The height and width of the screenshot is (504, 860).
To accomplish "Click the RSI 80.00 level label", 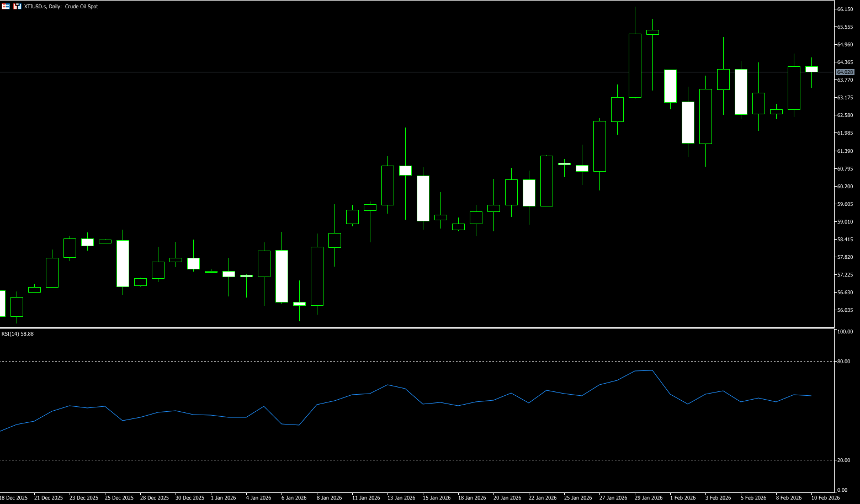I will click(843, 362).
